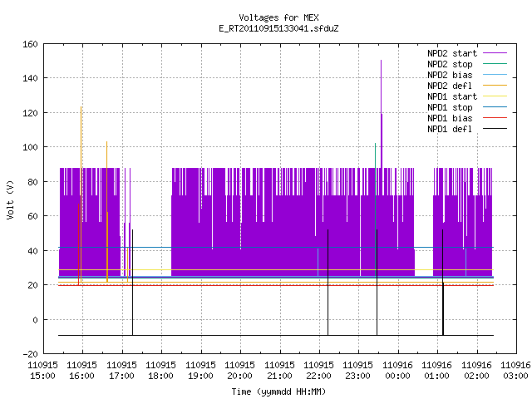Click the NPD2 stop legend label

tap(450, 64)
